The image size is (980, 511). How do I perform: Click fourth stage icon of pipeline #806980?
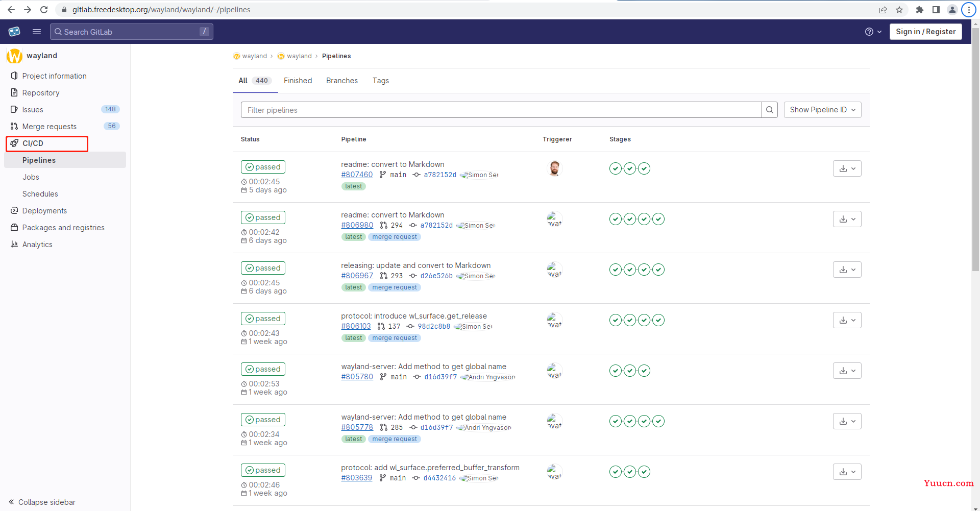pos(658,219)
